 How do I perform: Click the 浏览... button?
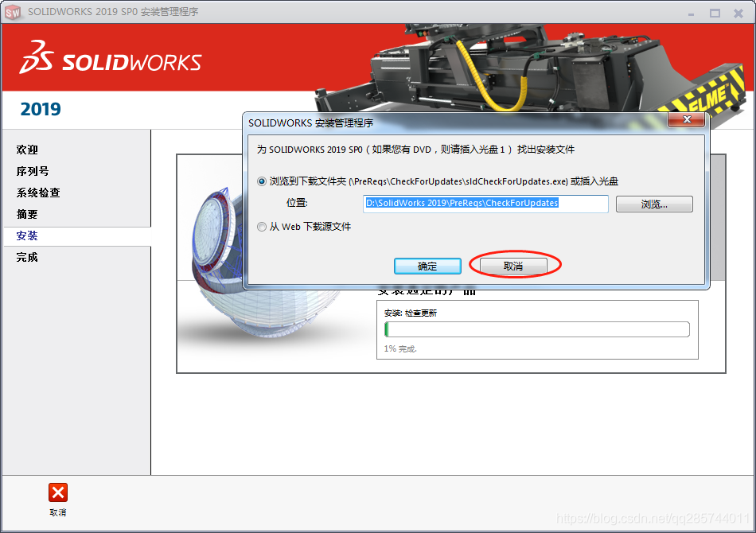tap(654, 204)
